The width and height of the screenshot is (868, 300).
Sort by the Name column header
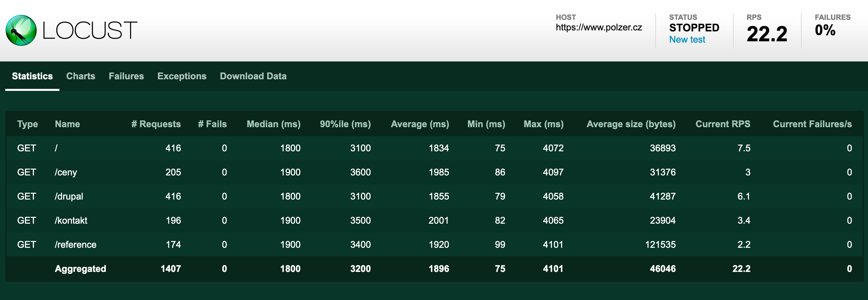(67, 124)
